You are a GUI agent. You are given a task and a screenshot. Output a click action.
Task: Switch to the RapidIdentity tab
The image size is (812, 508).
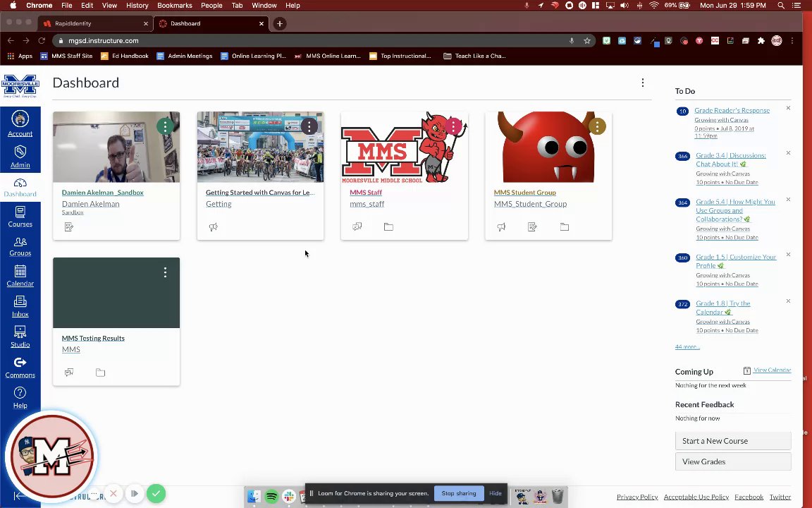pos(96,23)
